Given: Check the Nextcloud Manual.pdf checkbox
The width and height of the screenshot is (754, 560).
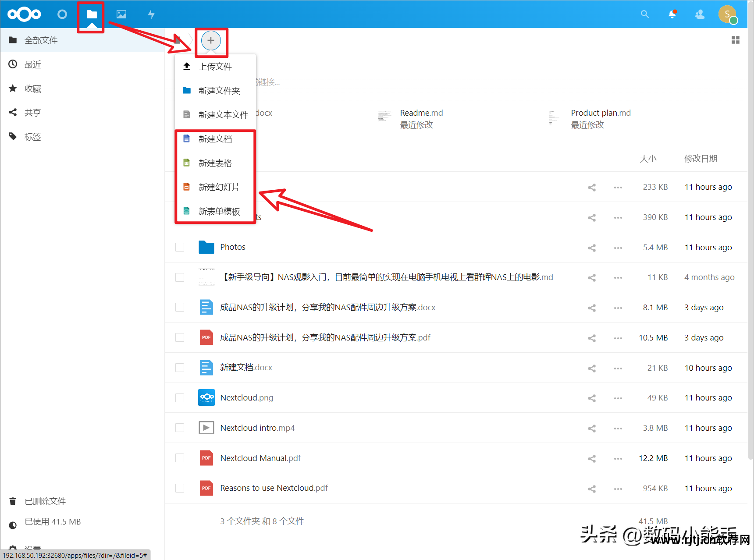Looking at the screenshot, I should 180,458.
